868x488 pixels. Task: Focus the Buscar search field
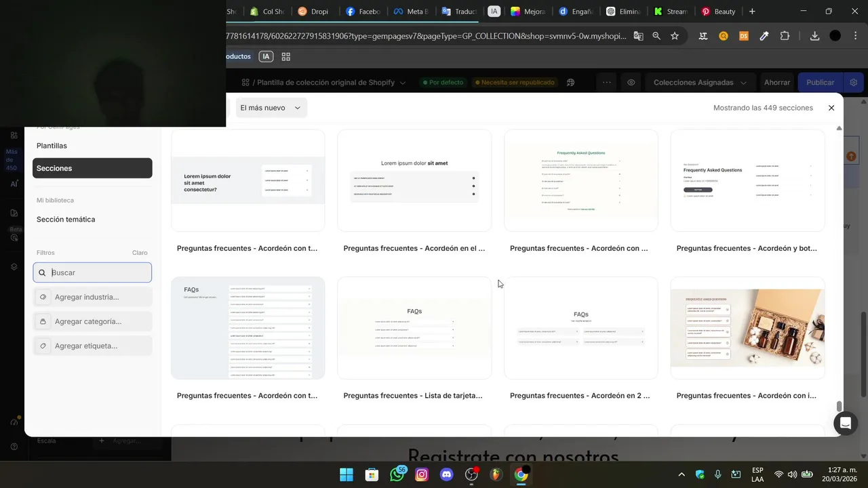tap(92, 272)
